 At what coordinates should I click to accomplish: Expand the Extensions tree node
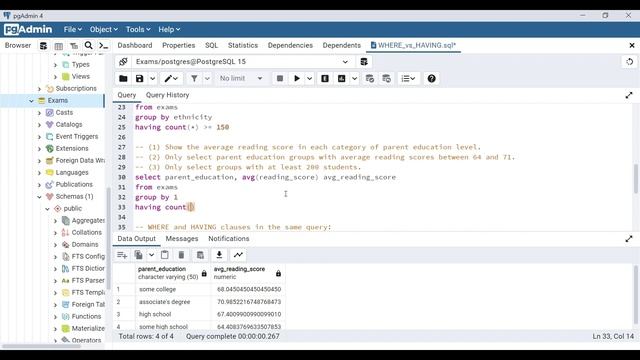tap(39, 149)
